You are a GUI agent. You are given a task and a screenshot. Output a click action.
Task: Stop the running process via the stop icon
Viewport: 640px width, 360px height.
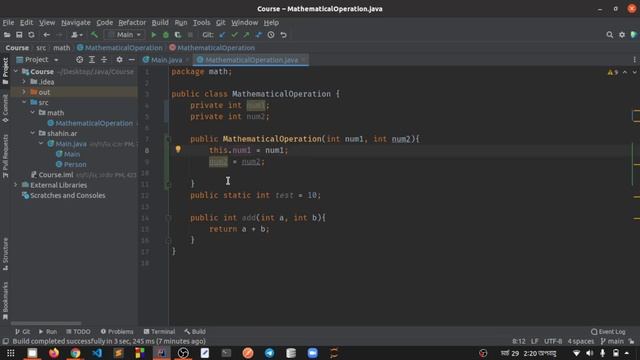coord(190,35)
